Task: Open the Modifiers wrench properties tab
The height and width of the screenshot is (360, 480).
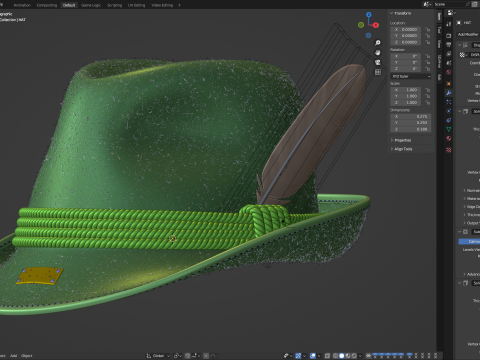Action: coord(449,93)
